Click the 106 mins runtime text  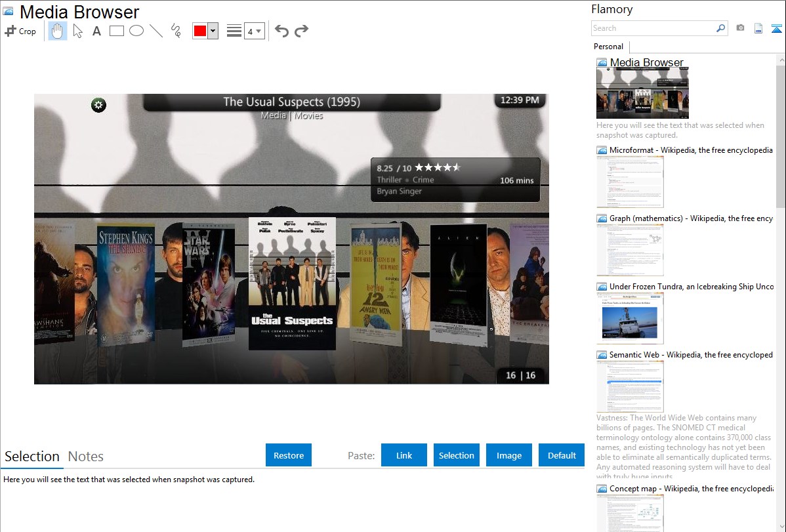point(517,180)
